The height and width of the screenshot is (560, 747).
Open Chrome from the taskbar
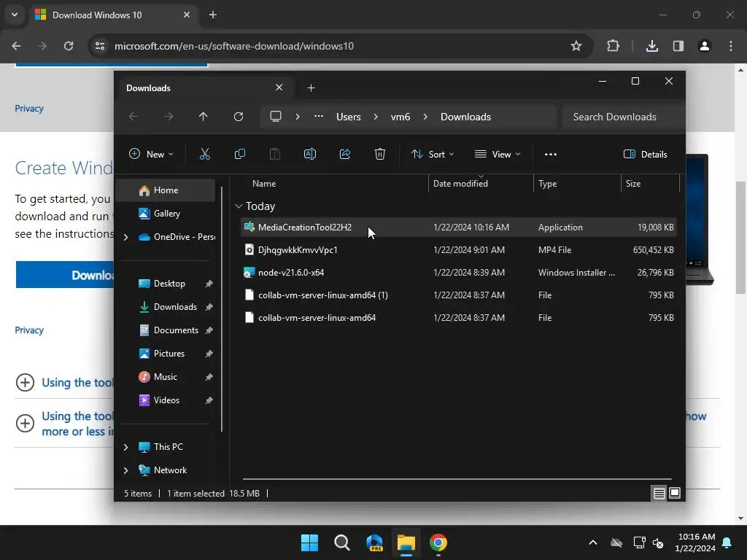click(x=438, y=542)
